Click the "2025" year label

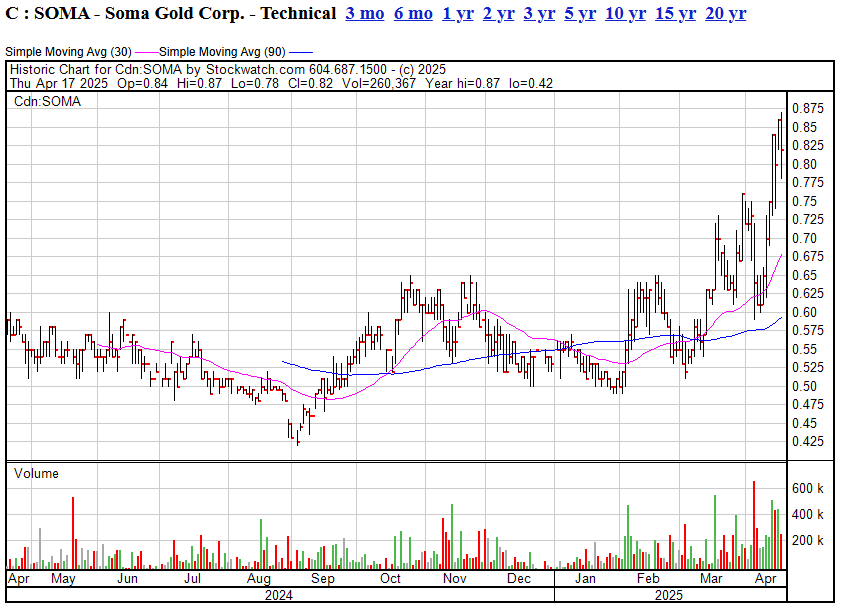(669, 595)
